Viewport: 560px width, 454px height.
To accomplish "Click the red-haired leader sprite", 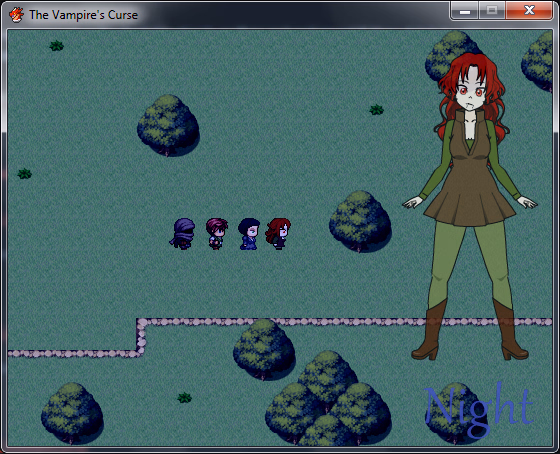I will point(278,234).
